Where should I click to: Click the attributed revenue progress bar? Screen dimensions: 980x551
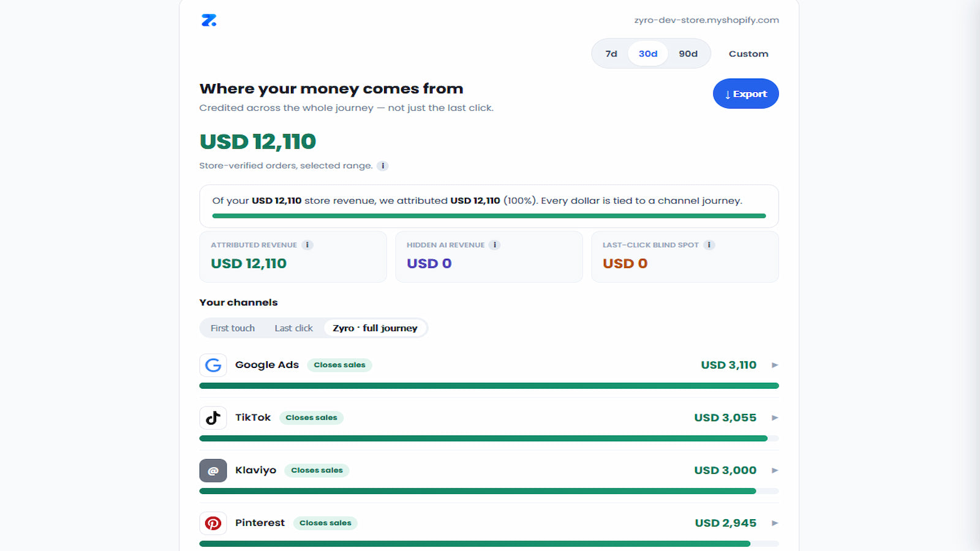pos(489,216)
